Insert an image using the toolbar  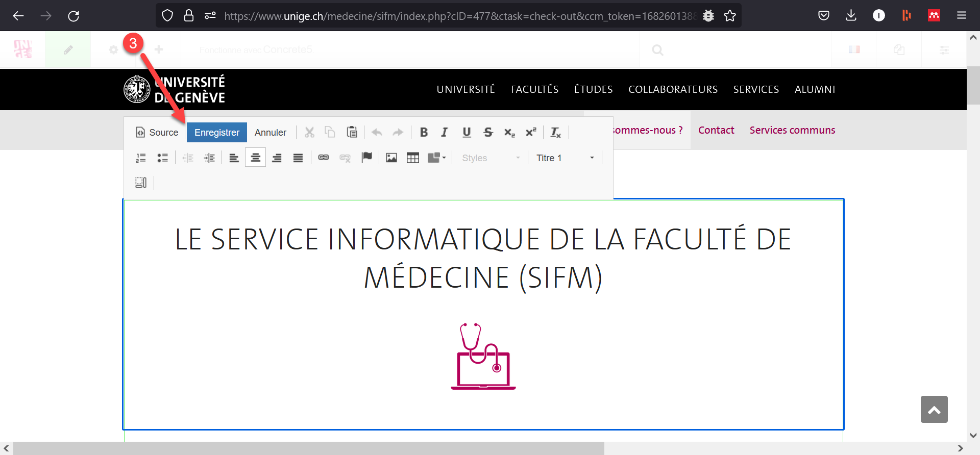pyautogui.click(x=391, y=158)
